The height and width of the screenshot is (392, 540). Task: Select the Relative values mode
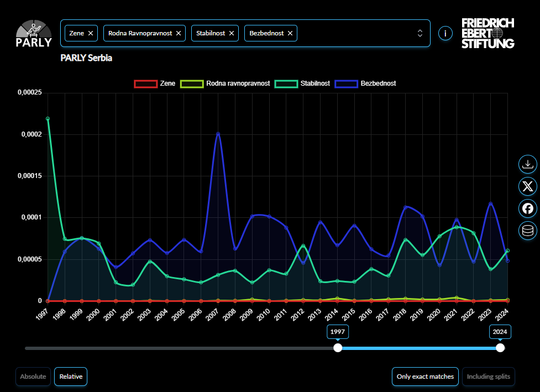coord(71,377)
